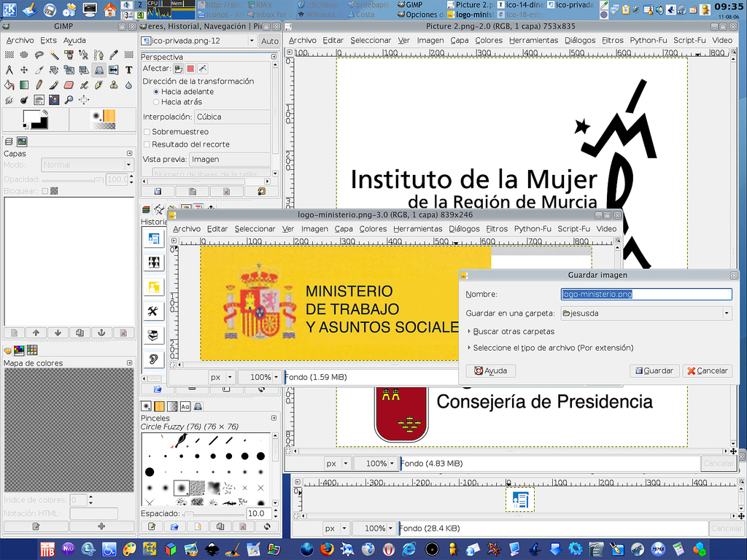Select the Fuzzy Select magic wand tool

click(x=54, y=55)
